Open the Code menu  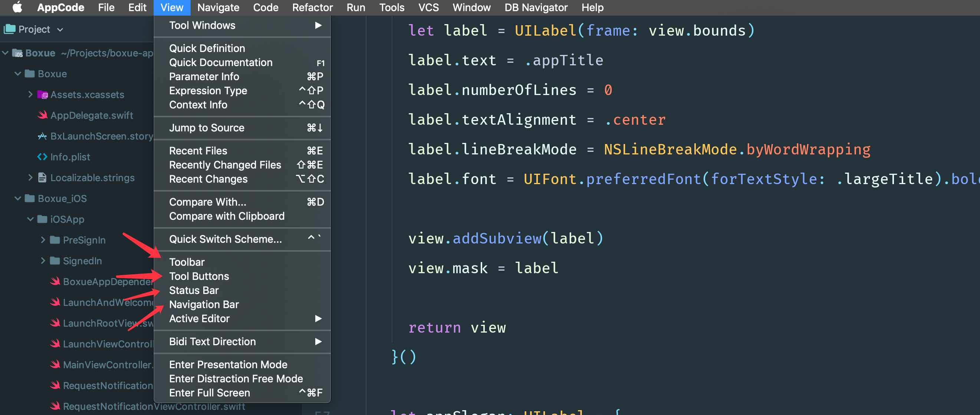tap(266, 7)
